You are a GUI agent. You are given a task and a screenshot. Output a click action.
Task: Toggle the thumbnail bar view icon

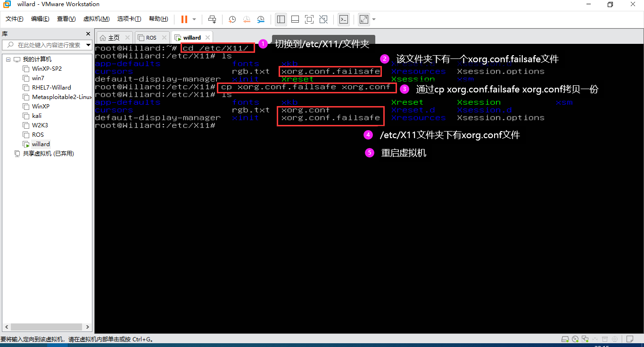click(295, 19)
